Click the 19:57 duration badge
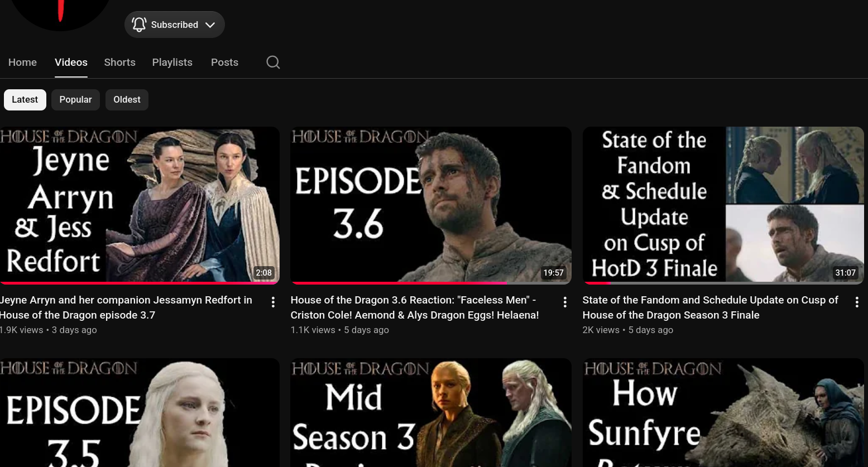 553,273
